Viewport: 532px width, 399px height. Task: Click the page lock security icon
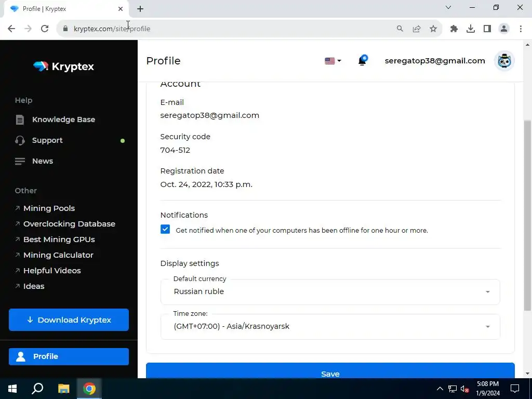pyautogui.click(x=65, y=29)
